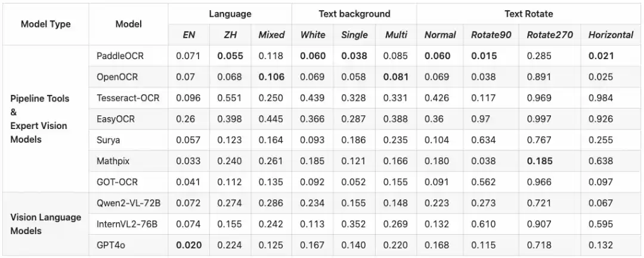Click the Language column group header

230,14
